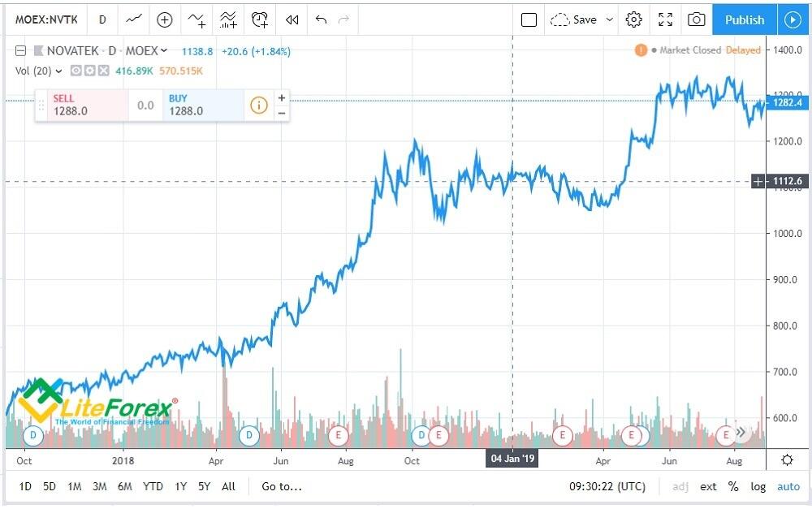Screen dimensions: 812x513
Task: Select the line chart style icon
Action: [133, 19]
